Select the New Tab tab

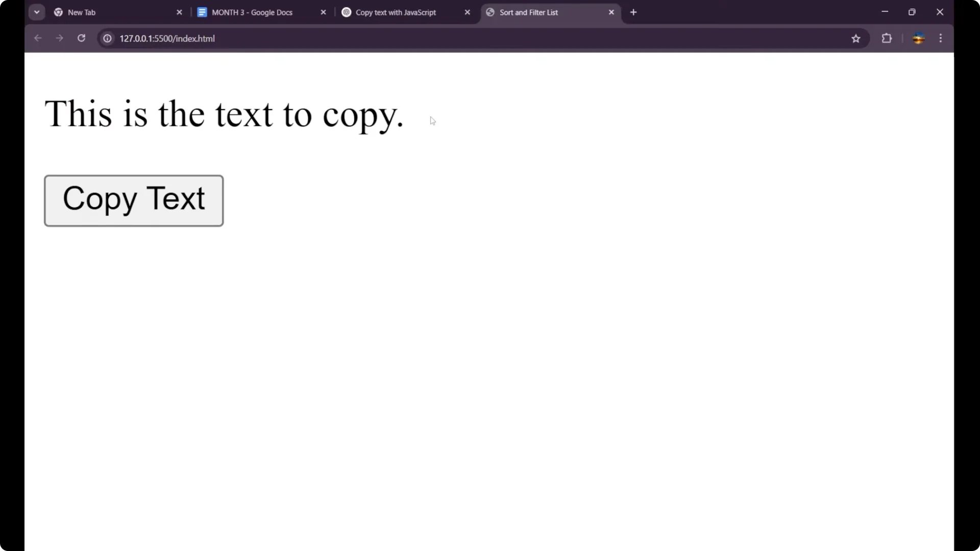(82, 12)
